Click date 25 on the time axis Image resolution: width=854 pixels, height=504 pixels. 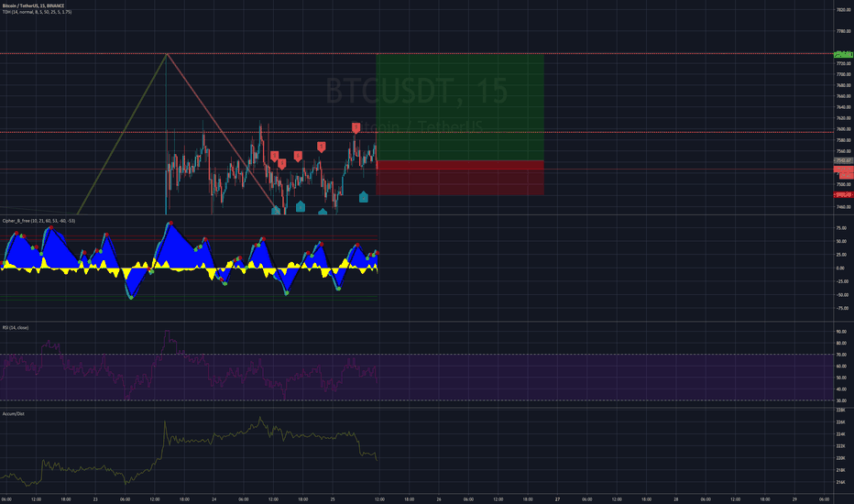click(333, 499)
